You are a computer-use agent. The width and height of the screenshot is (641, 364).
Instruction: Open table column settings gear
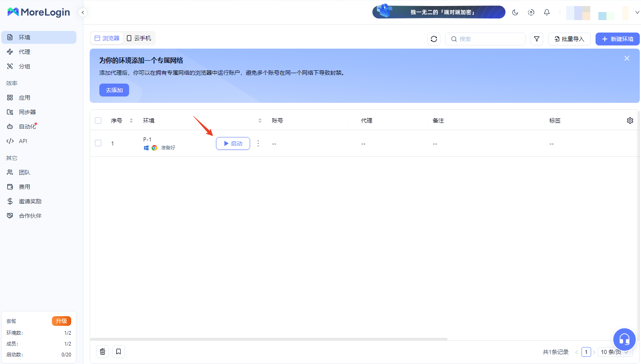pos(630,121)
